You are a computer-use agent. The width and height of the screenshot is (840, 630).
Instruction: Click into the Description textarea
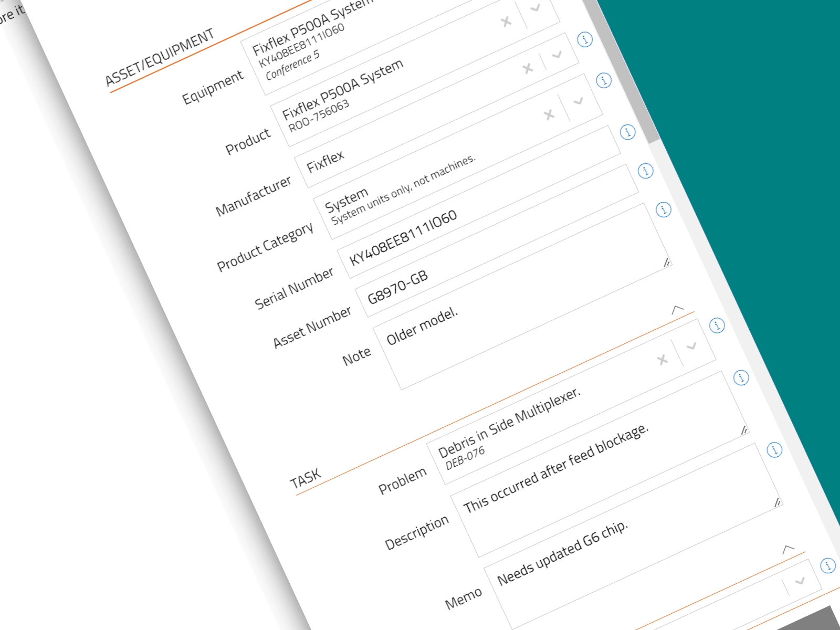[x=601, y=464]
